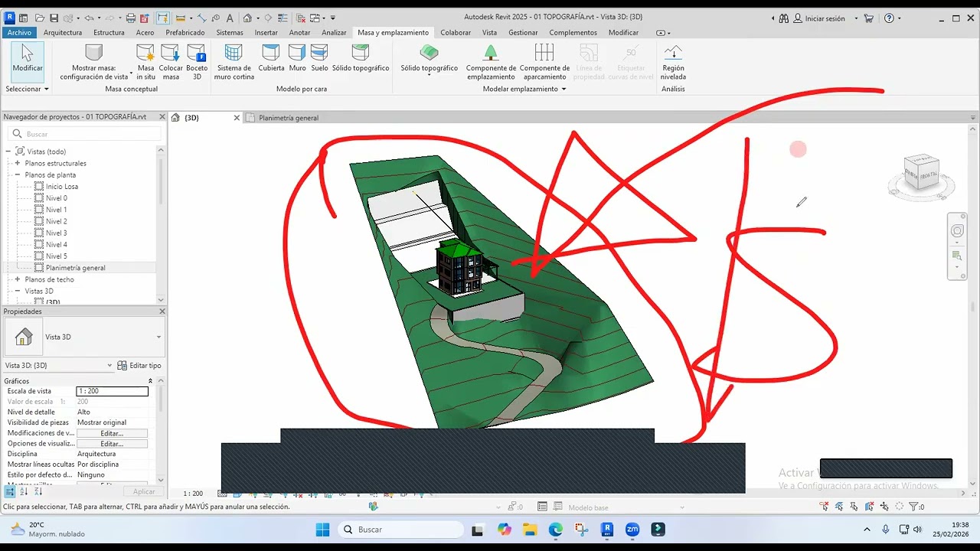Click the Text tool A icon

click(230, 18)
